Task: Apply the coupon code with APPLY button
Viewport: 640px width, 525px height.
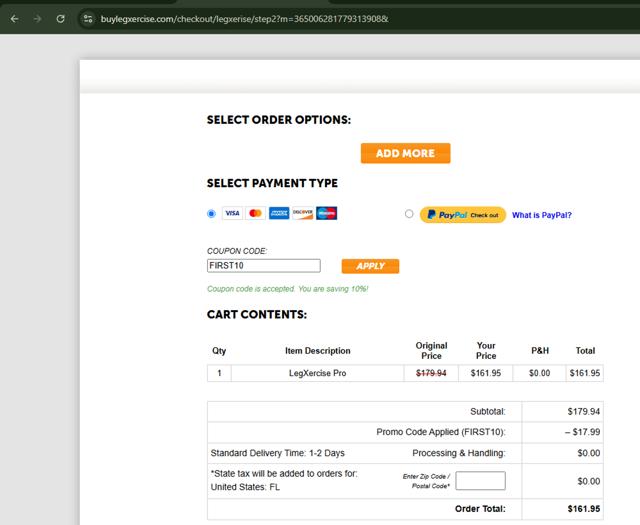Action: tap(370, 266)
